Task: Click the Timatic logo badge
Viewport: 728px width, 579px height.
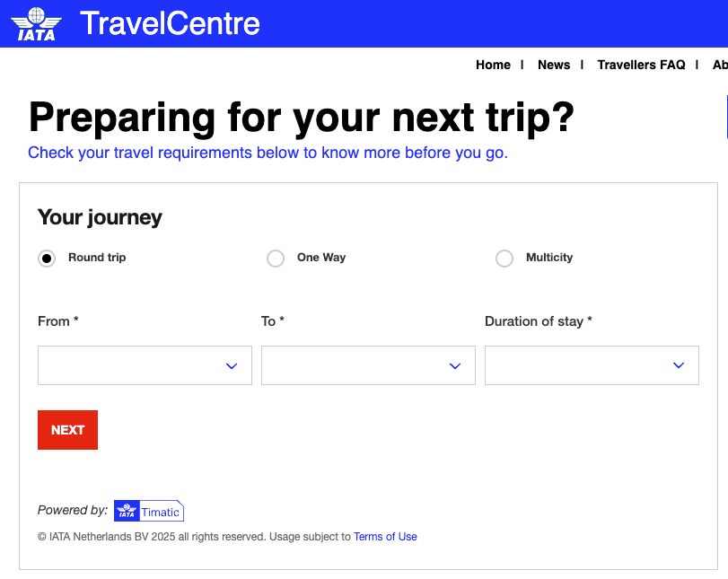Action: pos(149,512)
